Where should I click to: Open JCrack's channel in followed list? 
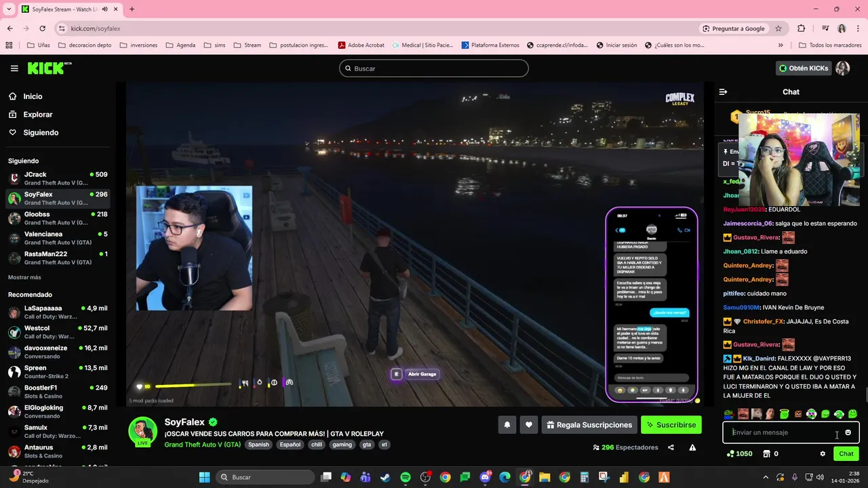coord(58,178)
